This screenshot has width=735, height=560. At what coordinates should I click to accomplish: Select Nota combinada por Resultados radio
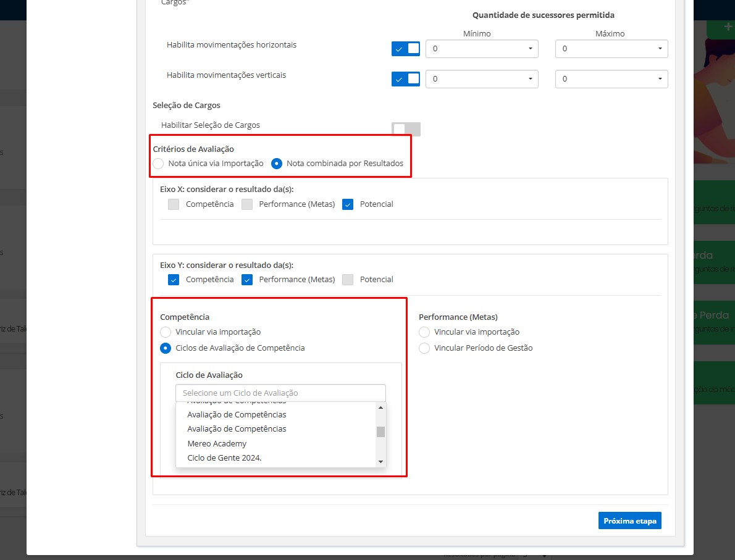tap(277, 164)
